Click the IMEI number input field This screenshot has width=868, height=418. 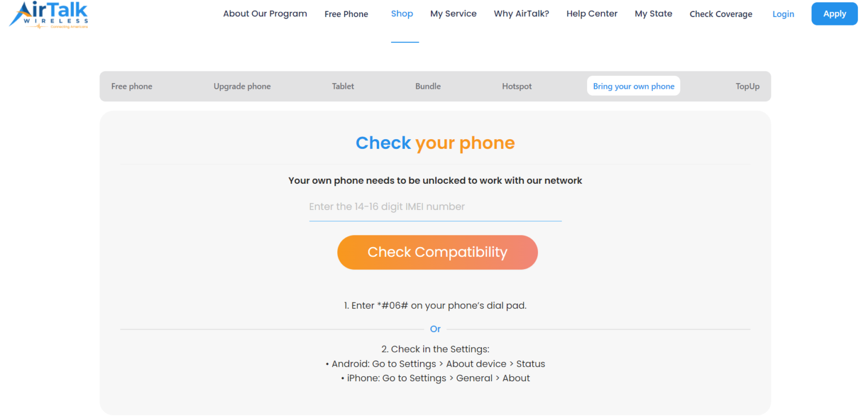[435, 207]
